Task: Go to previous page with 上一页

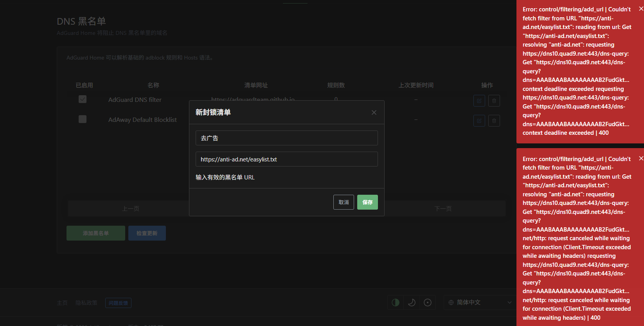Action: (x=131, y=208)
